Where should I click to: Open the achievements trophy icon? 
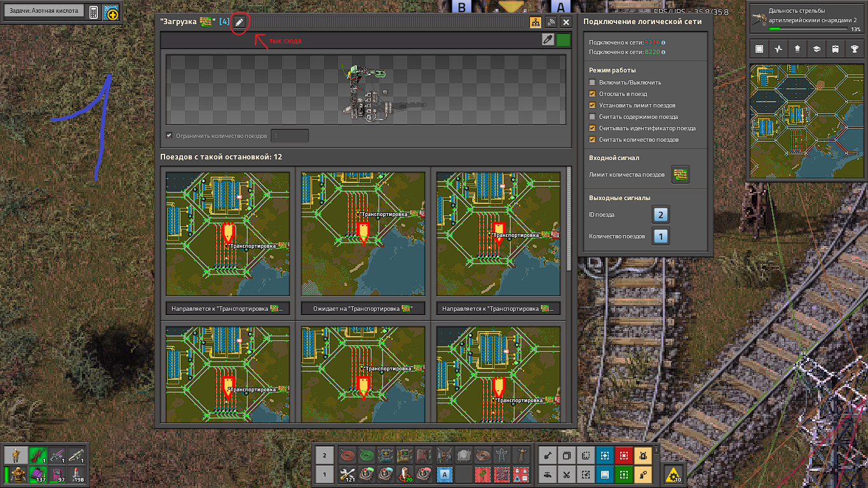855,49
